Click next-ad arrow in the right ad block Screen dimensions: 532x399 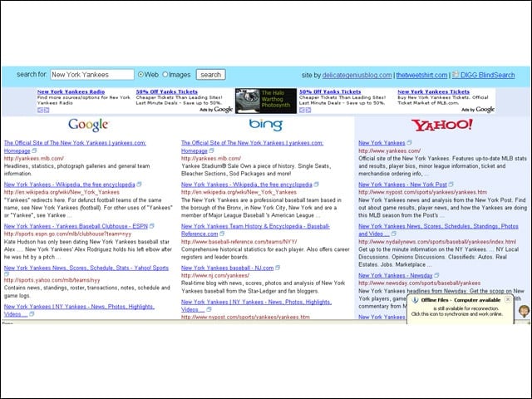[308, 110]
